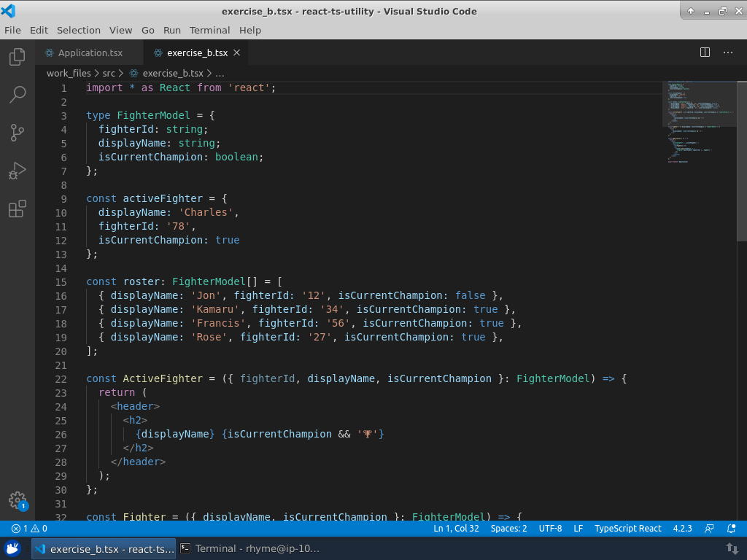Open the Manage gear icon
The height and width of the screenshot is (560, 747).
point(18,500)
